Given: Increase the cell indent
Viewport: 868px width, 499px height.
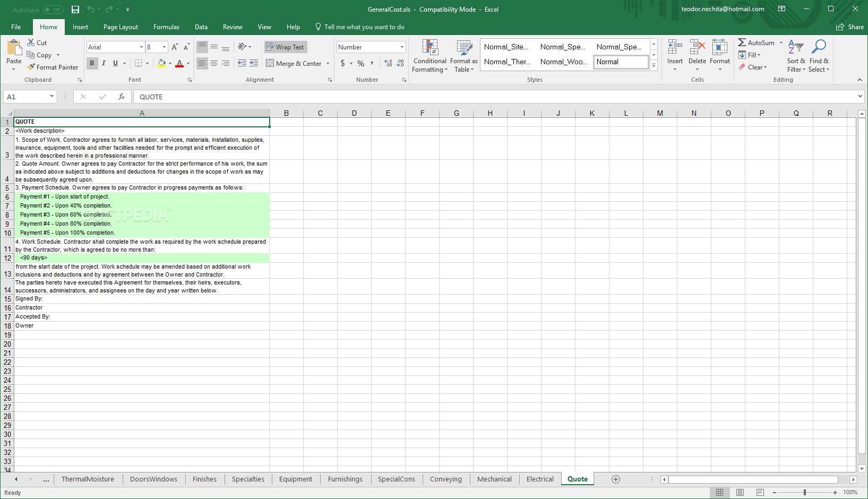Looking at the screenshot, I should [254, 63].
